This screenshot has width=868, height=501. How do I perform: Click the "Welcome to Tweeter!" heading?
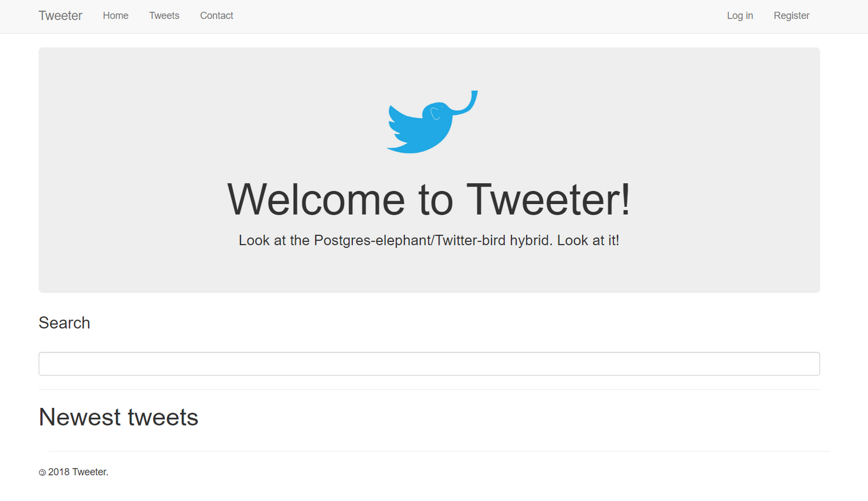[x=429, y=199]
